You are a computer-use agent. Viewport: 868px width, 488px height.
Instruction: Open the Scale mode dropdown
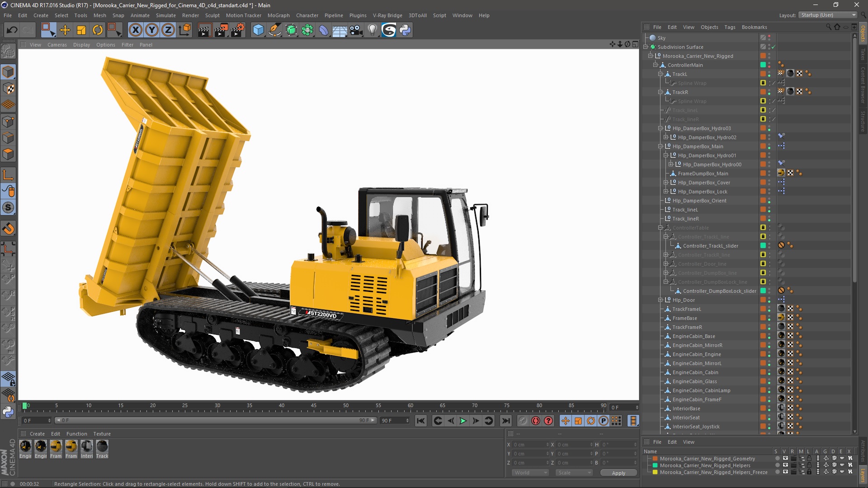[574, 473]
